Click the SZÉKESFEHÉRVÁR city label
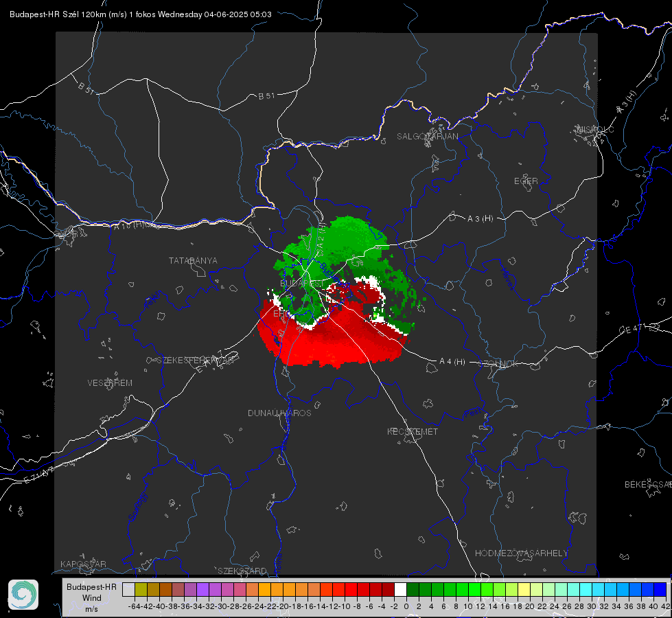This screenshot has height=618, width=672. (195, 360)
